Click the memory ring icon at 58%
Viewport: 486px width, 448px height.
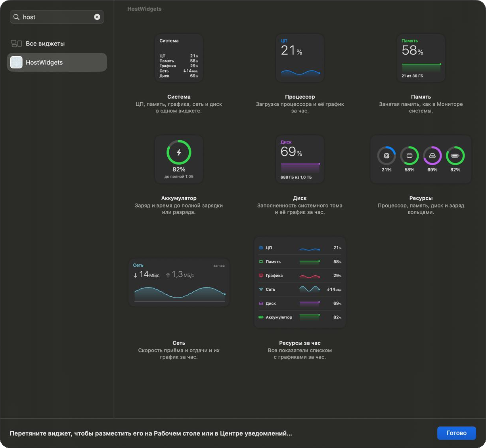pyautogui.click(x=409, y=156)
